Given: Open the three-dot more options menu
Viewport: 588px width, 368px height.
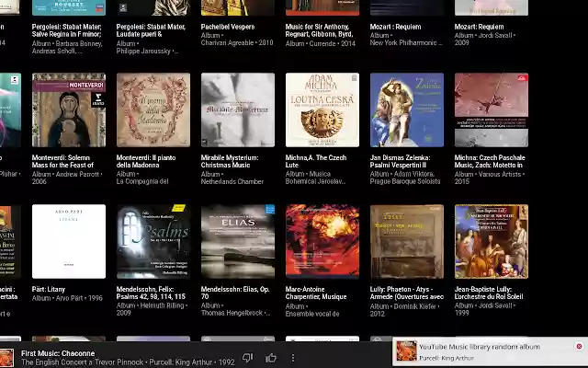Looking at the screenshot, I should tap(293, 358).
